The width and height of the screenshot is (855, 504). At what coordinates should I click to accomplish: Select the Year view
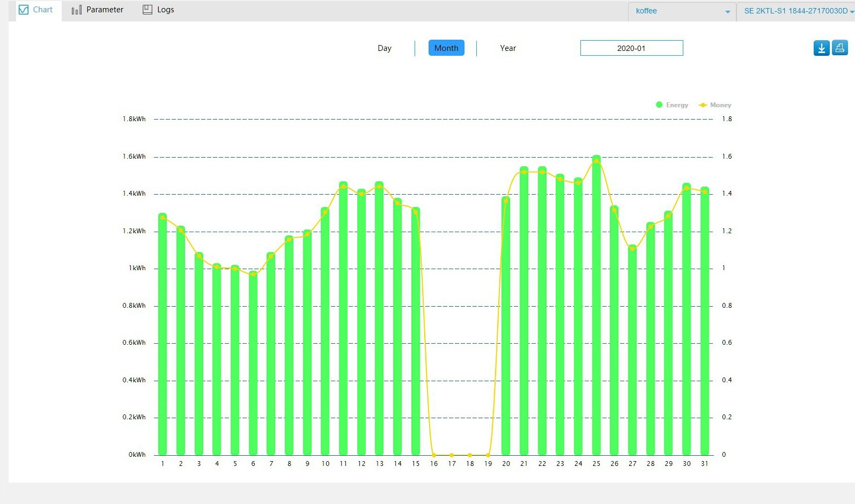point(508,48)
